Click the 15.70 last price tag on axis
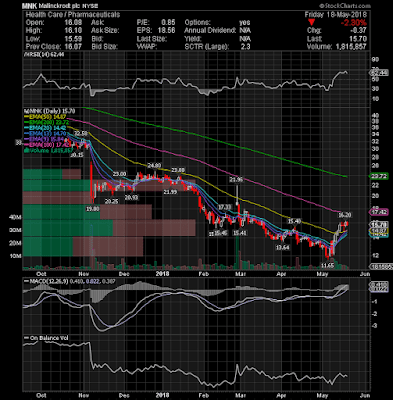This screenshot has height=400, width=393. coord(379,225)
